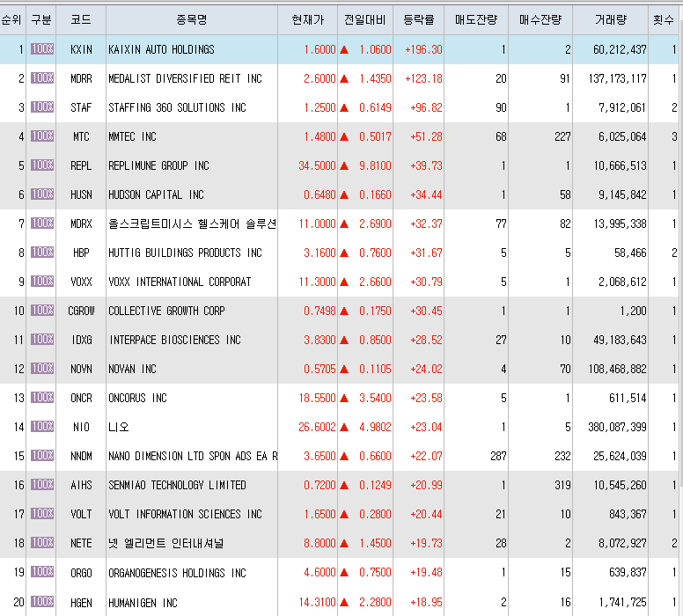Click the 100% badge in STAF row
The height and width of the screenshot is (616, 683).
[x=42, y=106]
